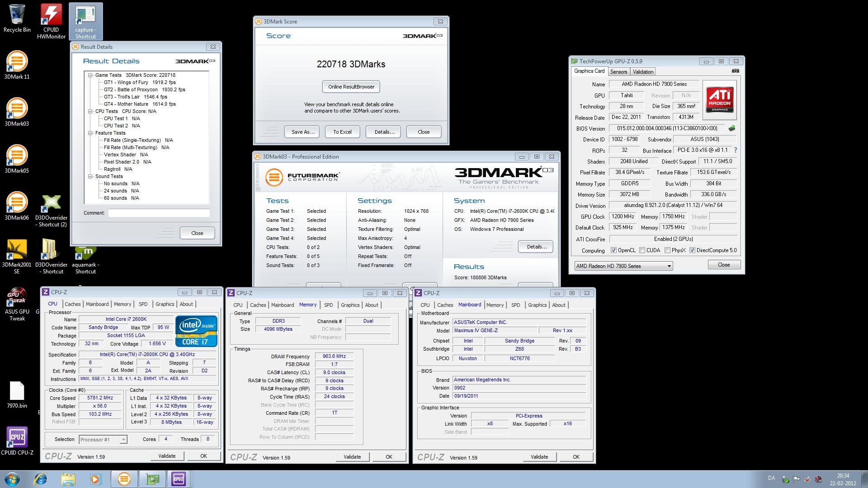
Task: Collapse the Feature Tests tree node
Action: [x=90, y=133]
